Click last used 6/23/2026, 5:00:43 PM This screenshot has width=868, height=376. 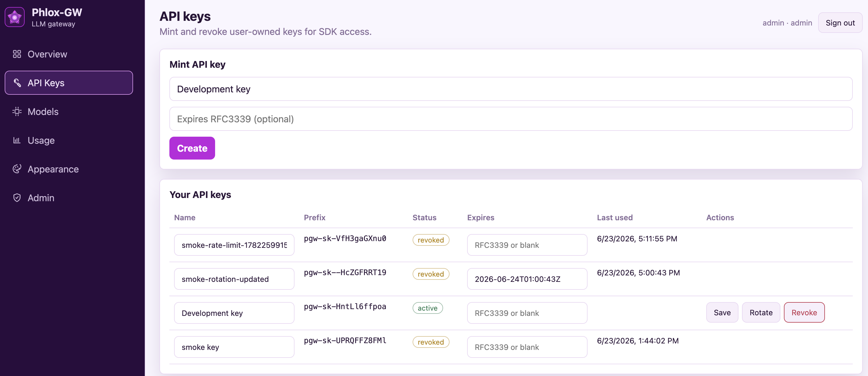click(638, 273)
